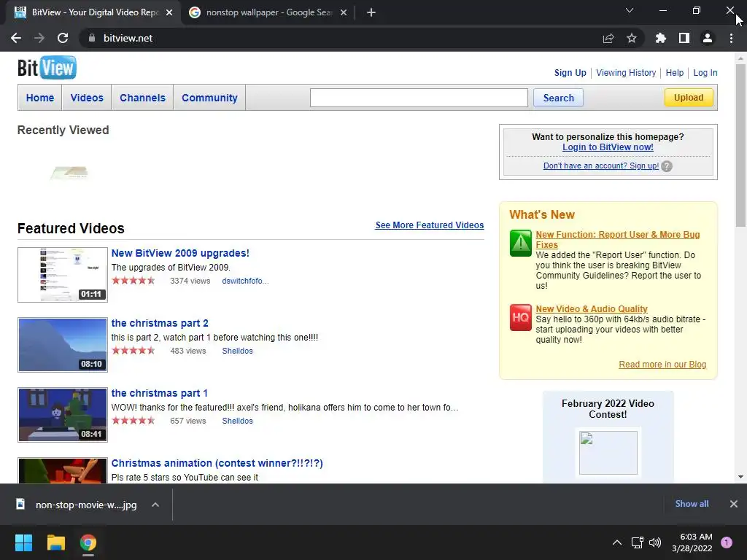Screen dimensions: 747x560
Task: Open the tab search dropdown chevron
Action: click(x=630, y=10)
